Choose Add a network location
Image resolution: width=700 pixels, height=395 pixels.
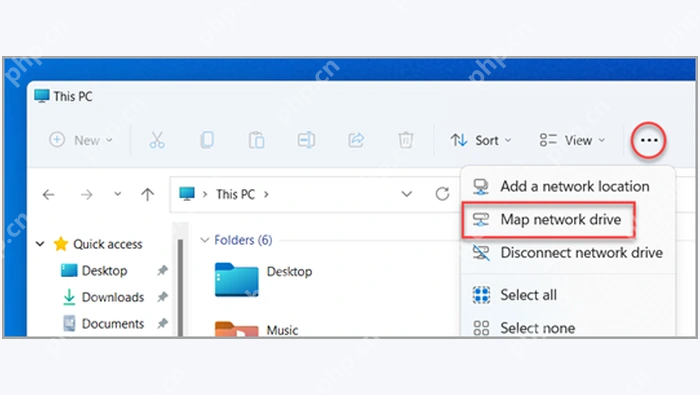(568, 187)
